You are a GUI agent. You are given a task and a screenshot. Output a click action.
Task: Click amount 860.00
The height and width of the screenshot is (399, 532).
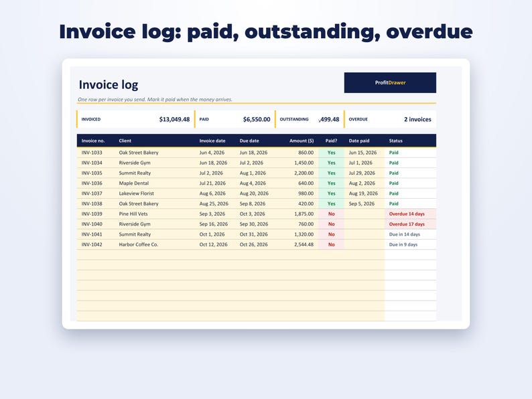pyautogui.click(x=306, y=153)
